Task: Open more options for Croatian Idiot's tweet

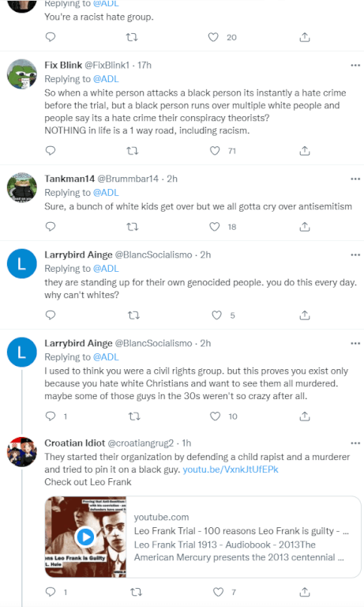Action: (355, 443)
